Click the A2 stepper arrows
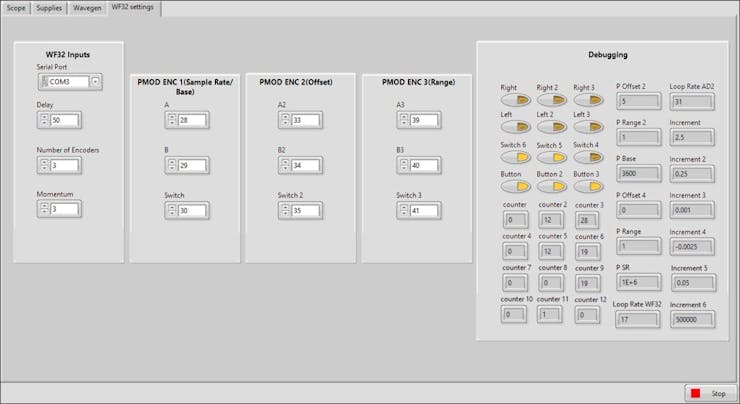740x404 pixels. click(x=285, y=120)
